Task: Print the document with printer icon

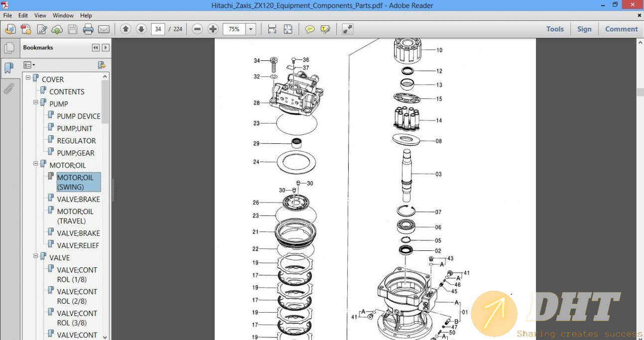Action: tap(88, 29)
